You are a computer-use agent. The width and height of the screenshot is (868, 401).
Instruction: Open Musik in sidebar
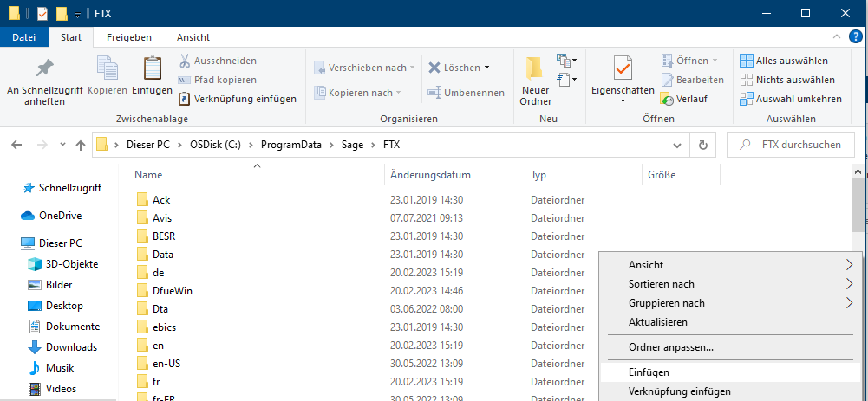pyautogui.click(x=51, y=368)
